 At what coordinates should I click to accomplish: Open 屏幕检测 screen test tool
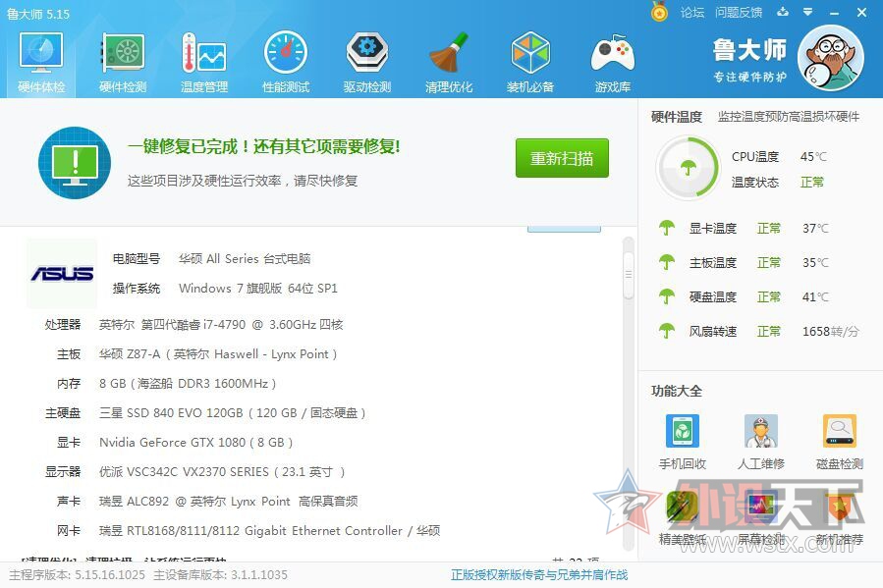[761, 517]
